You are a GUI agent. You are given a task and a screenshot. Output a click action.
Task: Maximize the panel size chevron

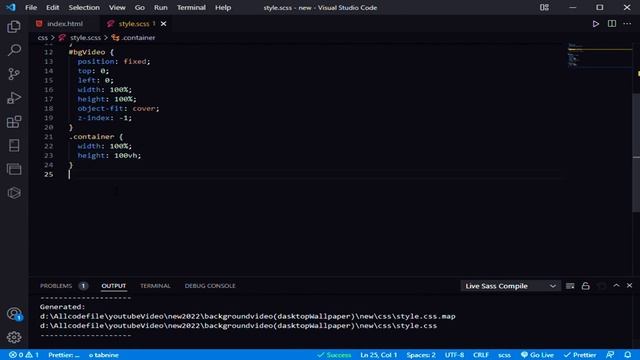click(x=616, y=286)
